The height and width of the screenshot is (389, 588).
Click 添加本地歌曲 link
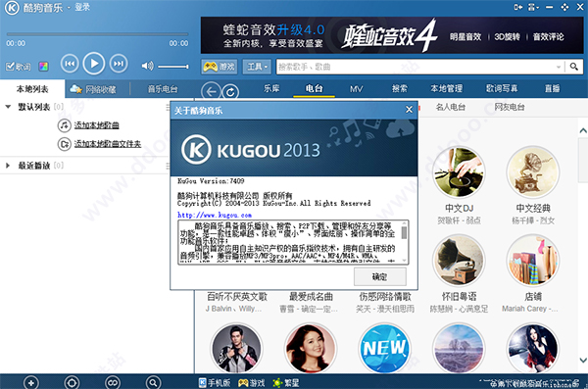(x=96, y=125)
